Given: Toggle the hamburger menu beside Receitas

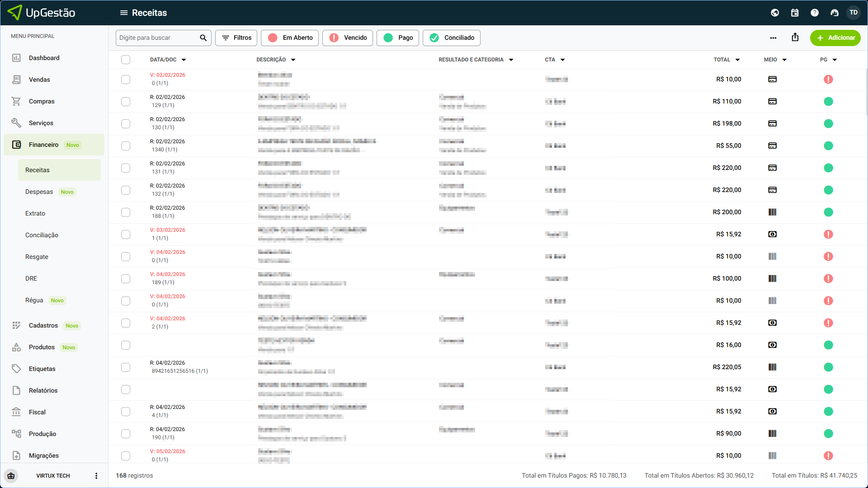Looking at the screenshot, I should tap(123, 13).
